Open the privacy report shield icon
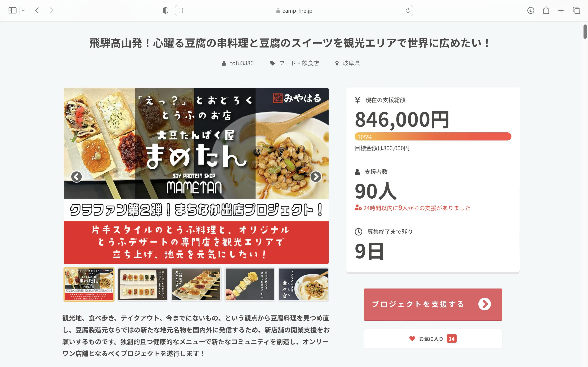The width and height of the screenshot is (588, 367). click(x=165, y=10)
